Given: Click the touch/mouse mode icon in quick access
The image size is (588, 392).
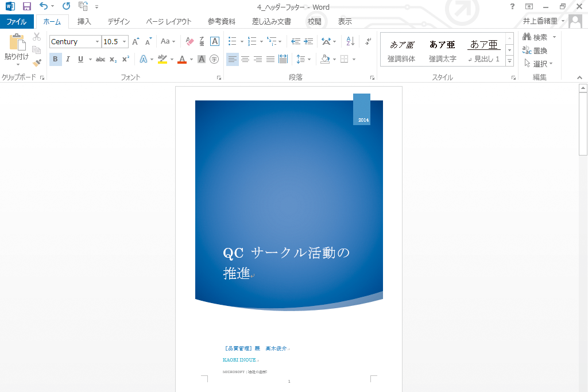Looking at the screenshot, I should 83,6.
